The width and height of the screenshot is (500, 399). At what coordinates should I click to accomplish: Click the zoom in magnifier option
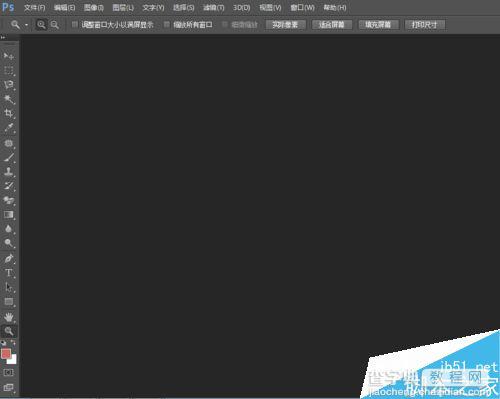[41, 25]
